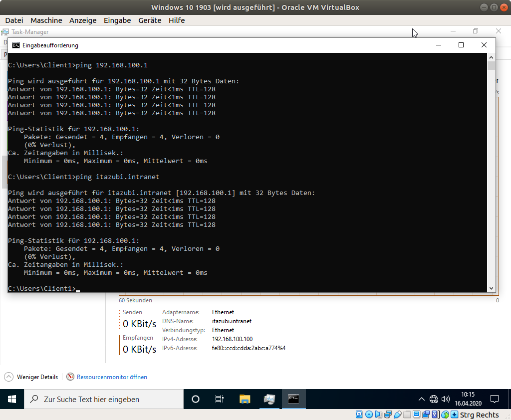Click the Verbindungstyp value Ethernet
This screenshot has width=511, height=420.
[x=223, y=330]
